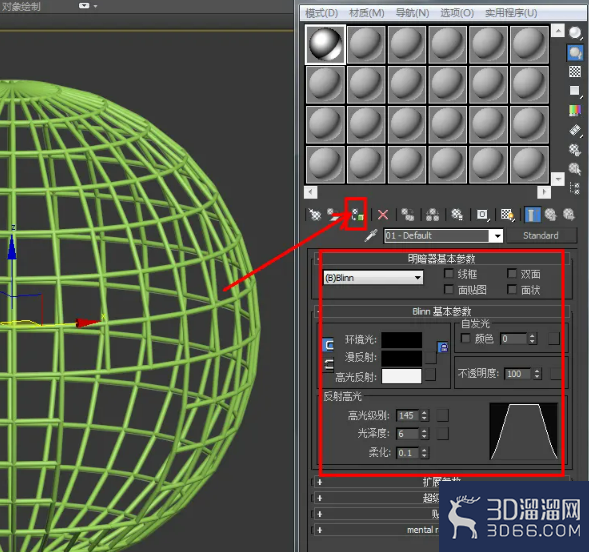This screenshot has height=552, width=589.
Task: Toggle the ambient-diffuse color lock button
Action: pyautogui.click(x=328, y=345)
